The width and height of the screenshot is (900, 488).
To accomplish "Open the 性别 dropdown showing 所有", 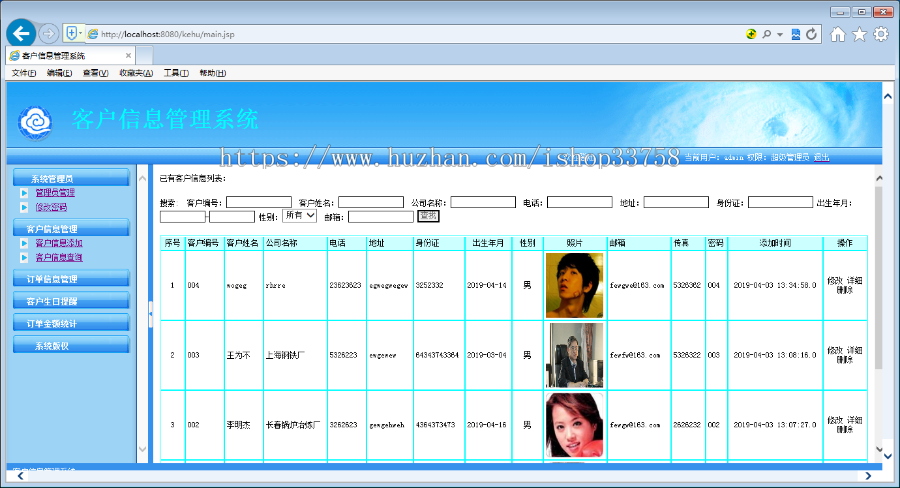I will click(300, 215).
